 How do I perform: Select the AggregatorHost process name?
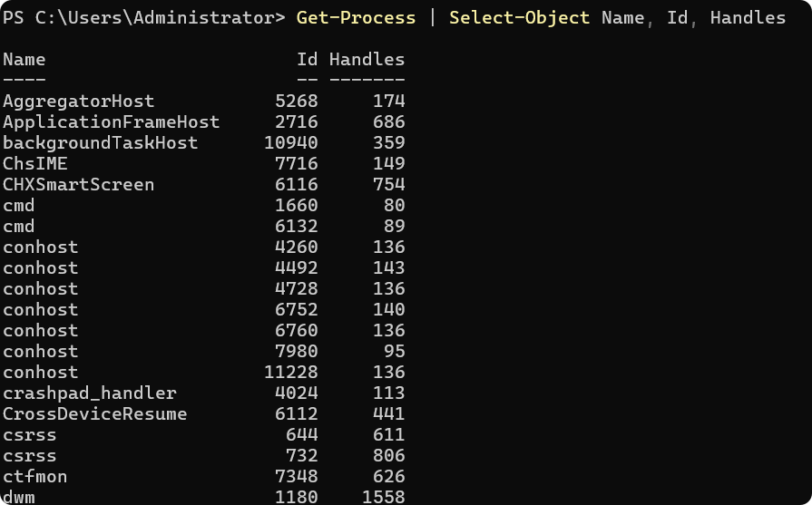click(x=79, y=102)
